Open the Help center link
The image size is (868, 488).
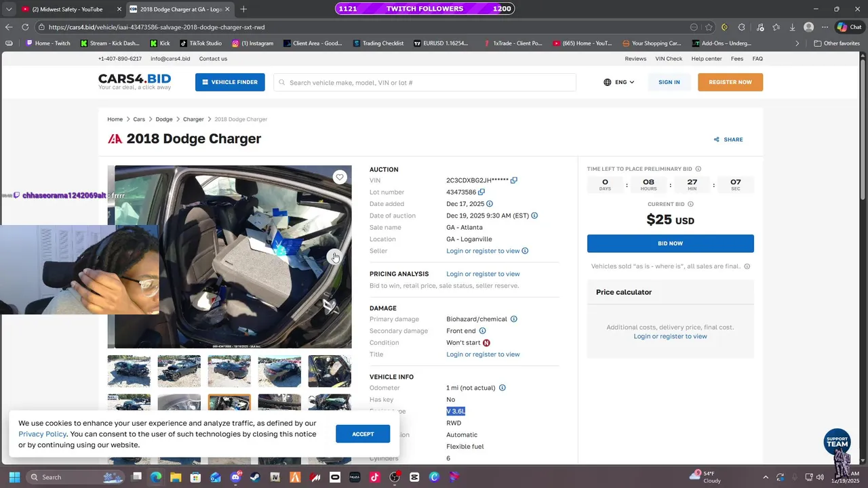[707, 59]
